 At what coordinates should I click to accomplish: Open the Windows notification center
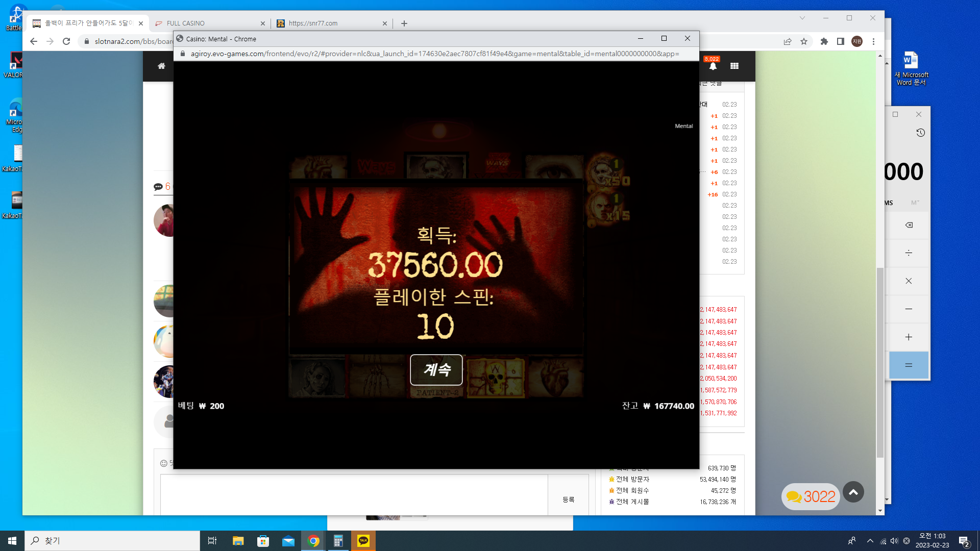pos(964,541)
